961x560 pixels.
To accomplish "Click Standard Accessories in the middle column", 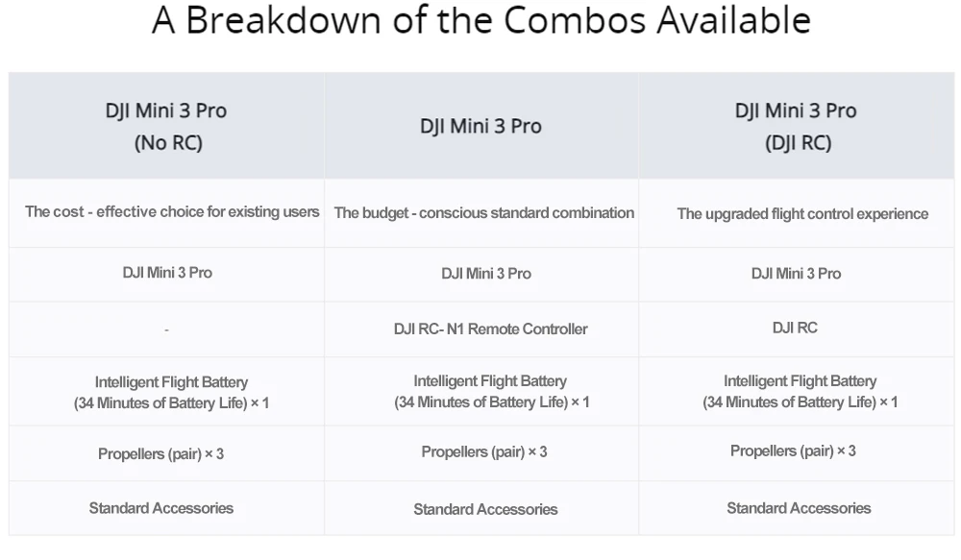I will point(485,509).
